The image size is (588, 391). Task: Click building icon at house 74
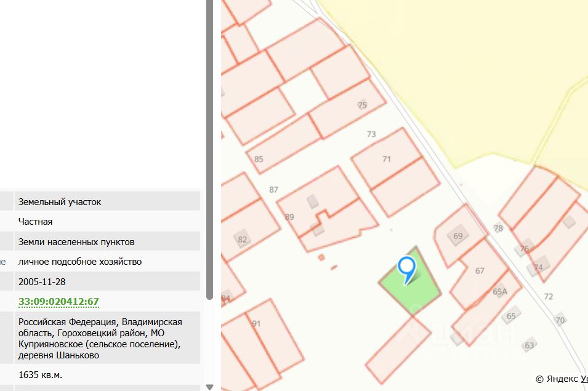[538, 267]
